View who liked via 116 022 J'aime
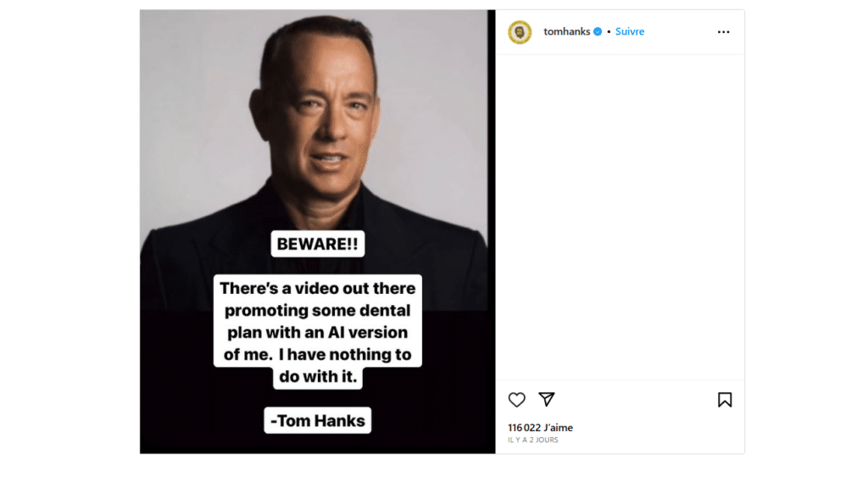This screenshot has width=868, height=488. click(x=540, y=428)
